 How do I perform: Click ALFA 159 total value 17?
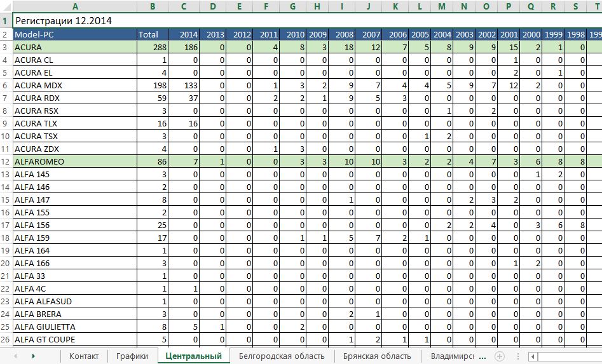[153, 238]
